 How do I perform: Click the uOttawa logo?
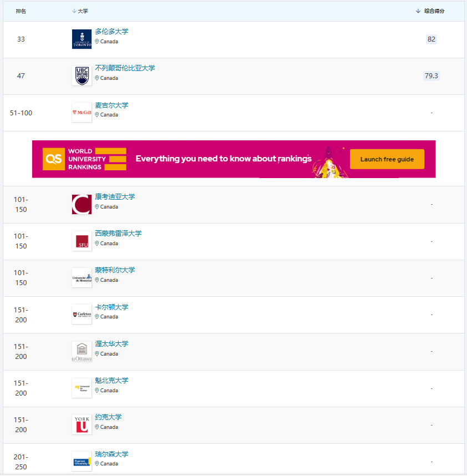point(82,351)
